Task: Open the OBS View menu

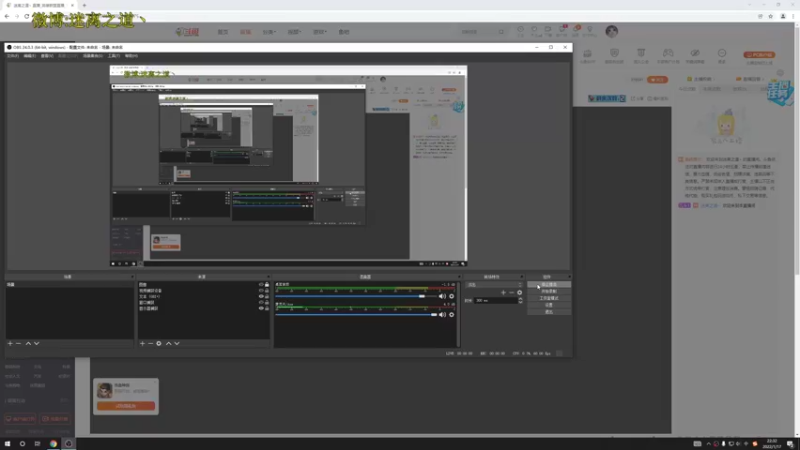Action: tap(47, 56)
